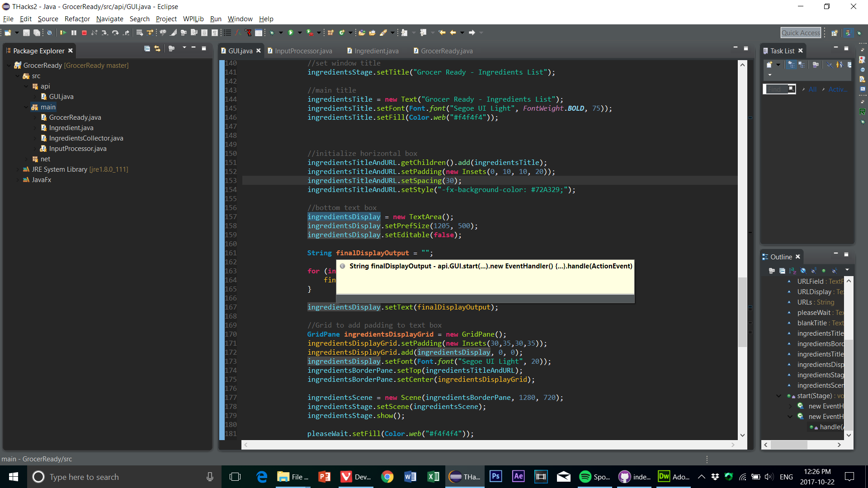Click the New Java Class toolbar icon
This screenshot has width=868, height=488.
[x=342, y=33]
